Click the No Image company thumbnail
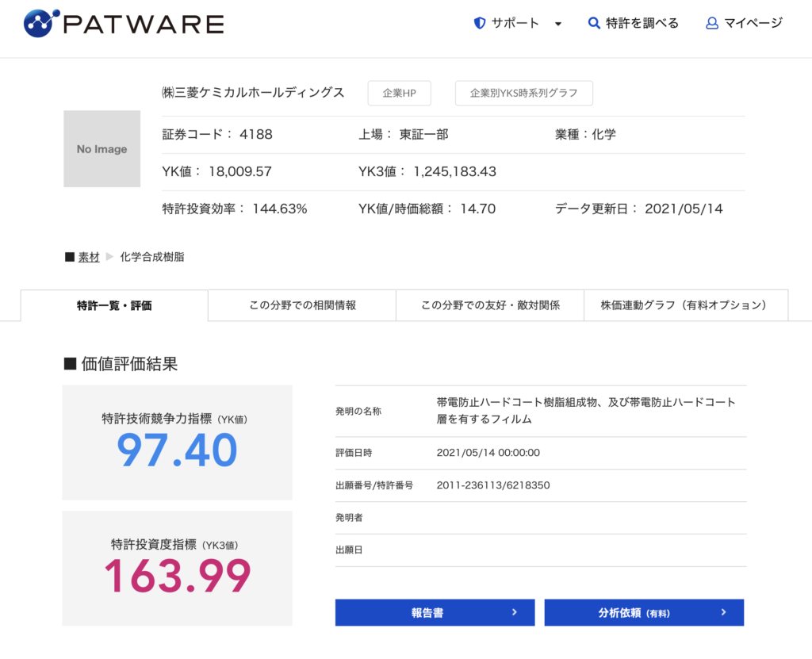 pyautogui.click(x=102, y=148)
